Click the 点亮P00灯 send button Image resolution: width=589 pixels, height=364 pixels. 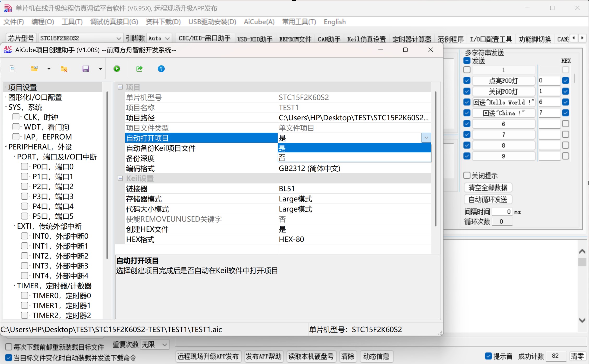pos(503,80)
